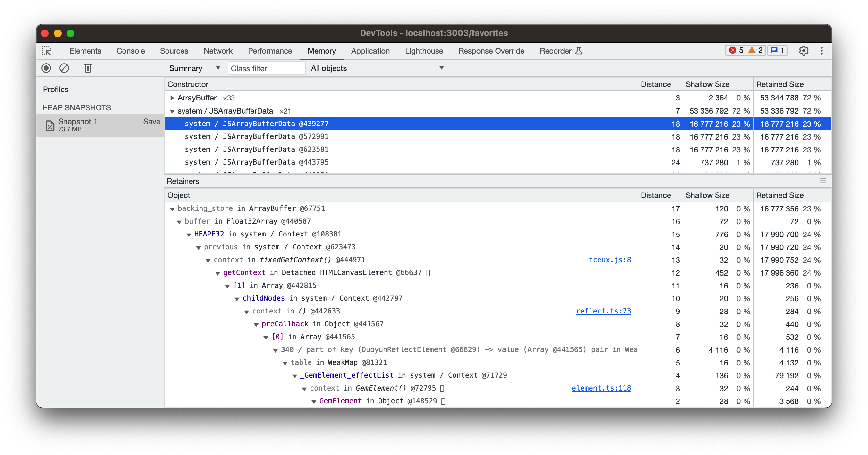Go to the Performance tab

pyautogui.click(x=270, y=51)
